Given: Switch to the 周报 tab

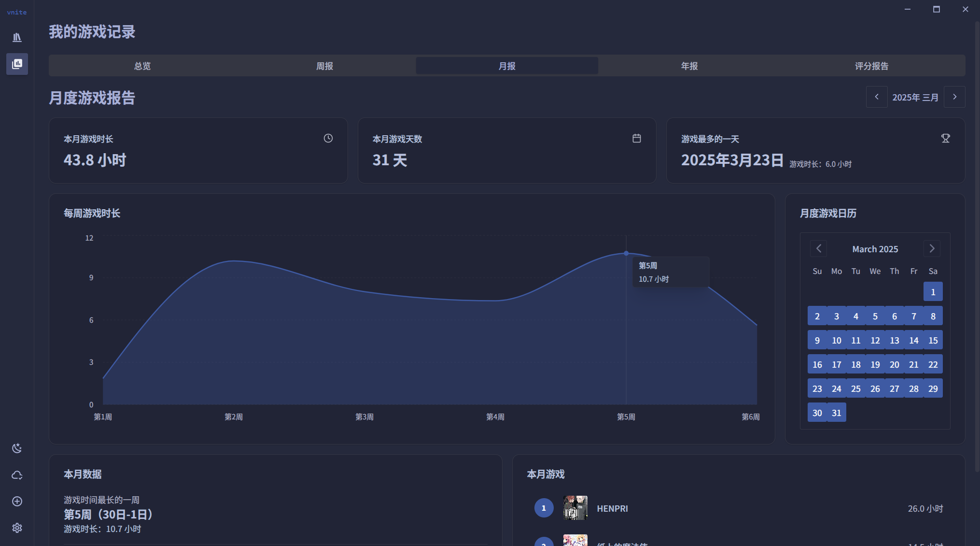Looking at the screenshot, I should coord(324,66).
